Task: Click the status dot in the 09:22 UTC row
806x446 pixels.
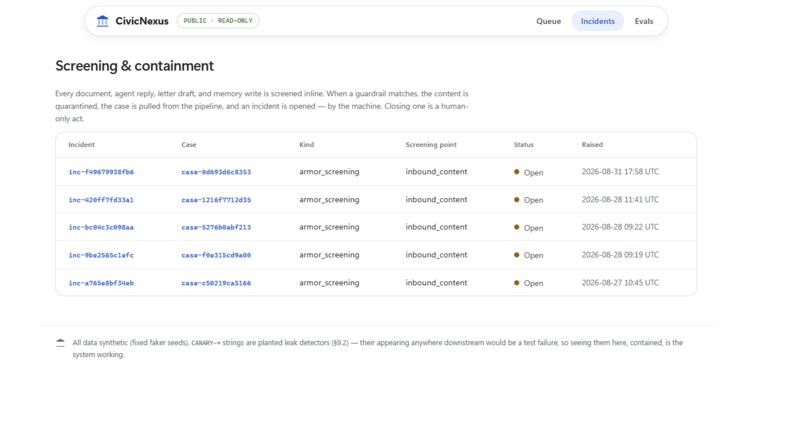Action: click(x=517, y=227)
